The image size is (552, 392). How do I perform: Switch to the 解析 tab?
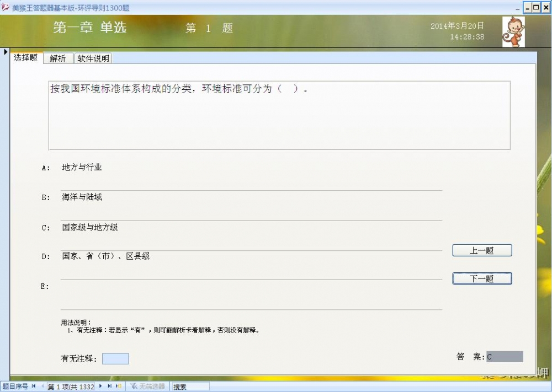57,58
